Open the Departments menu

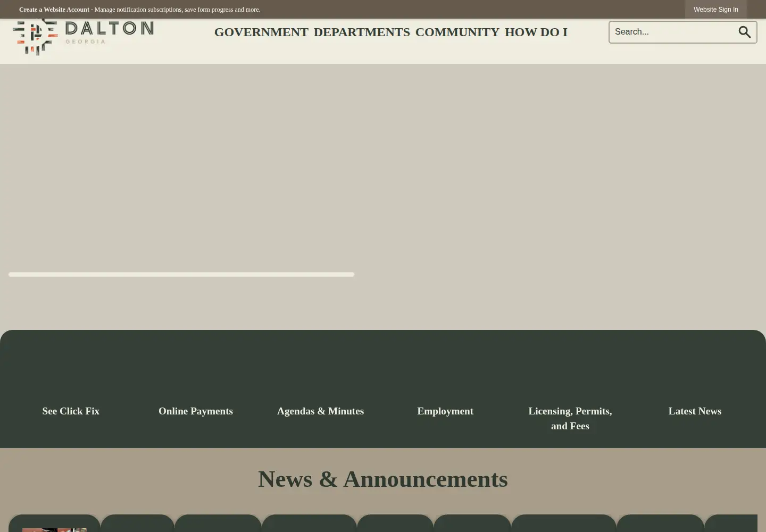(x=362, y=32)
